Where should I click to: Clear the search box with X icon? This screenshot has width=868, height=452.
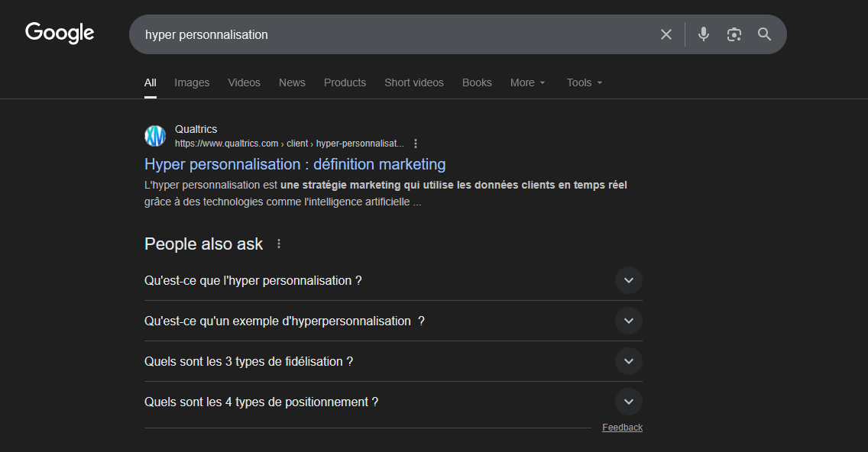666,34
